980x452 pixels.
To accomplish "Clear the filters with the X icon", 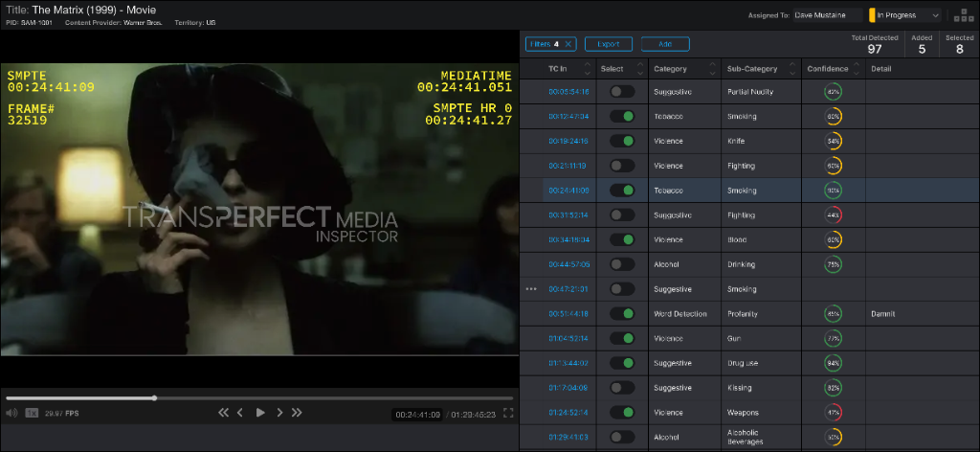I will pos(568,44).
